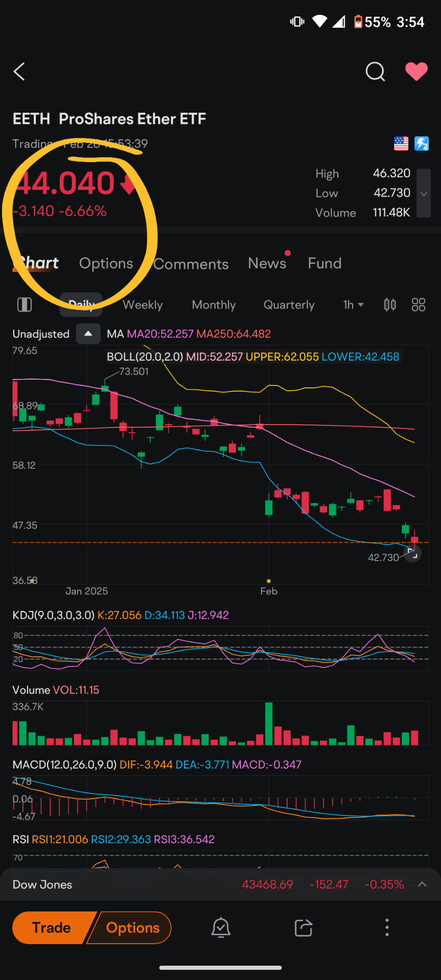Image resolution: width=441 pixels, height=980 pixels.
Task: Tap the Wi-Fi status icon
Action: pos(320,22)
